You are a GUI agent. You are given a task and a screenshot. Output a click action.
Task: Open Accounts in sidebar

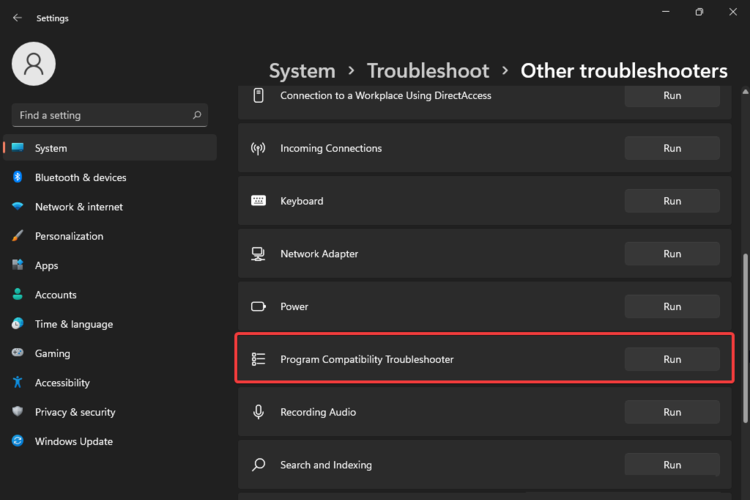55,295
